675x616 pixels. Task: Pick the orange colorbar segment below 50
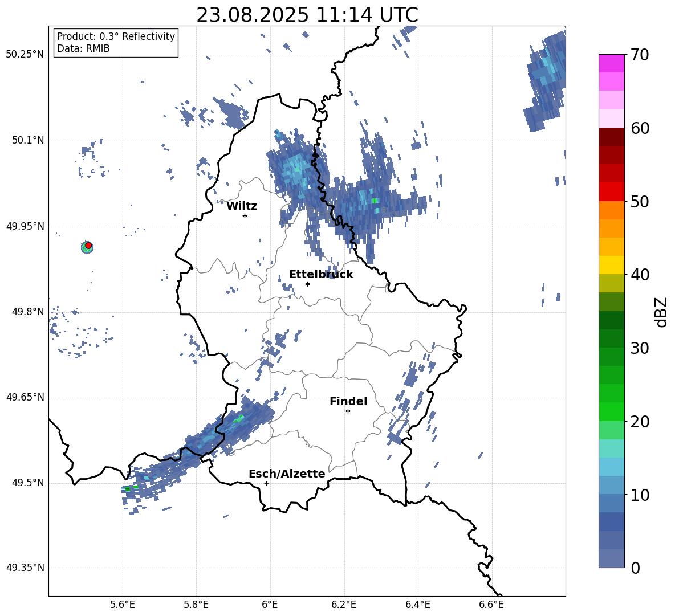click(x=612, y=210)
